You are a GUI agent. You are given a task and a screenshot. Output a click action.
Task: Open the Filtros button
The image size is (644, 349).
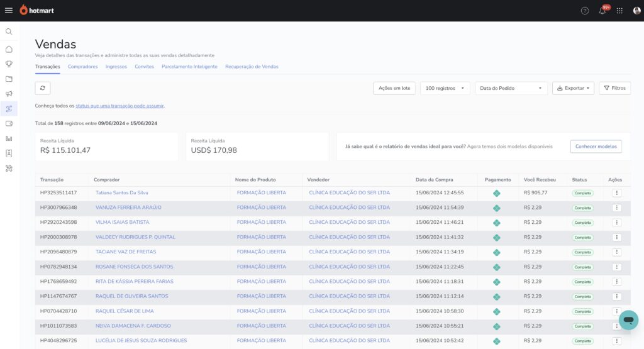coord(615,88)
